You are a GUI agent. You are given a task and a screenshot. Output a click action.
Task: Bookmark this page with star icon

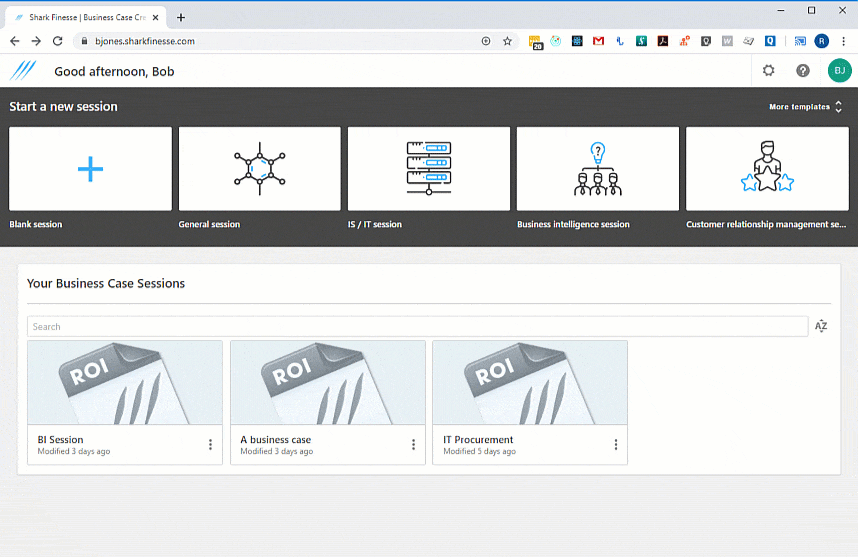pyautogui.click(x=507, y=41)
